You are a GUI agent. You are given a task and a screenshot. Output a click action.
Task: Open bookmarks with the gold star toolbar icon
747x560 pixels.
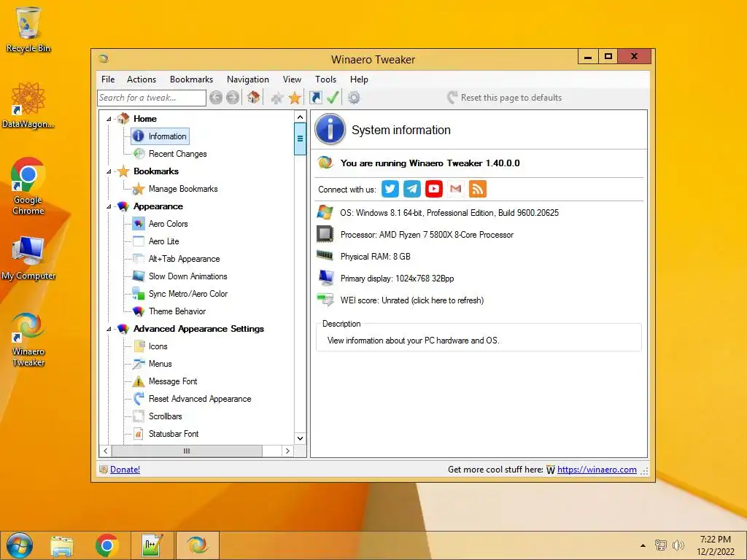tap(295, 98)
